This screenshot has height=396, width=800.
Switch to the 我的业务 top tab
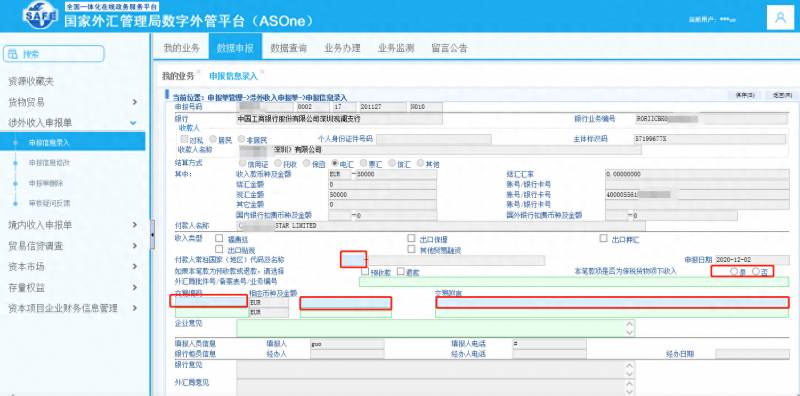point(182,48)
